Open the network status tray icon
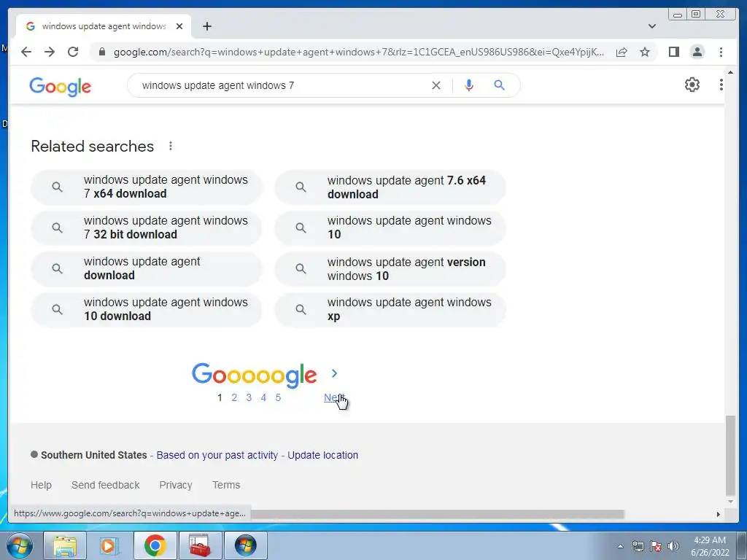The width and height of the screenshot is (747, 560). click(x=638, y=546)
